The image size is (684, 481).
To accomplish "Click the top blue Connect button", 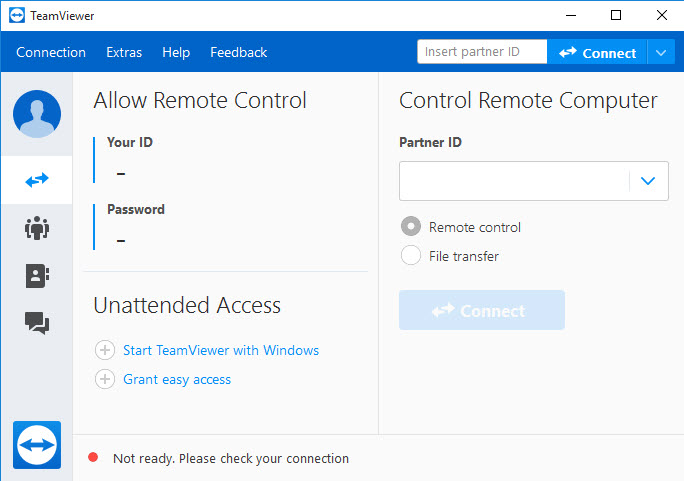I will pos(597,53).
